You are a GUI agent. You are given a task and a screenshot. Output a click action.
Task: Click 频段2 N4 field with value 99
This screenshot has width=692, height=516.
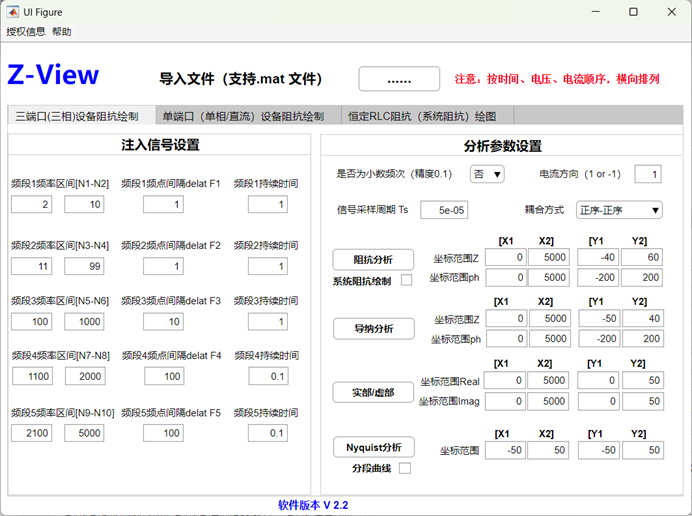[84, 266]
